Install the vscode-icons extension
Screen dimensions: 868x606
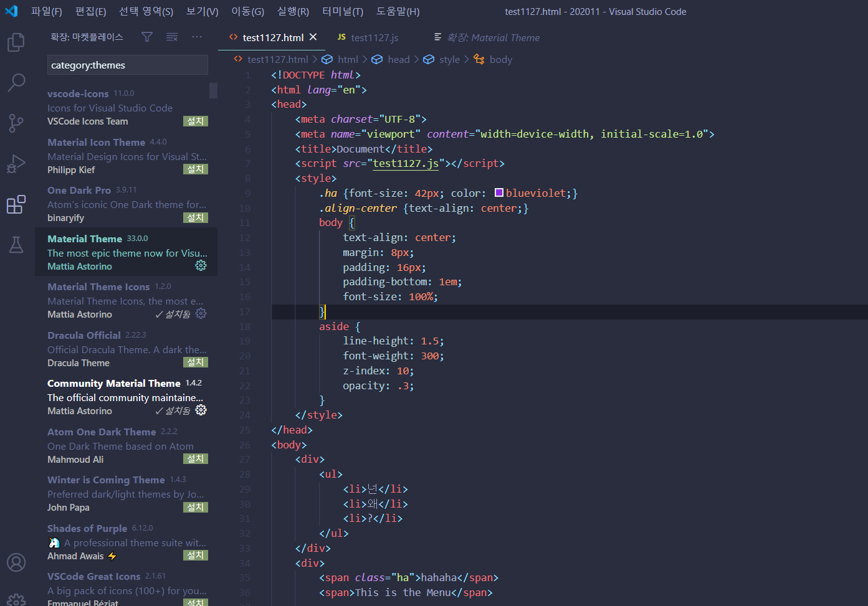196,121
